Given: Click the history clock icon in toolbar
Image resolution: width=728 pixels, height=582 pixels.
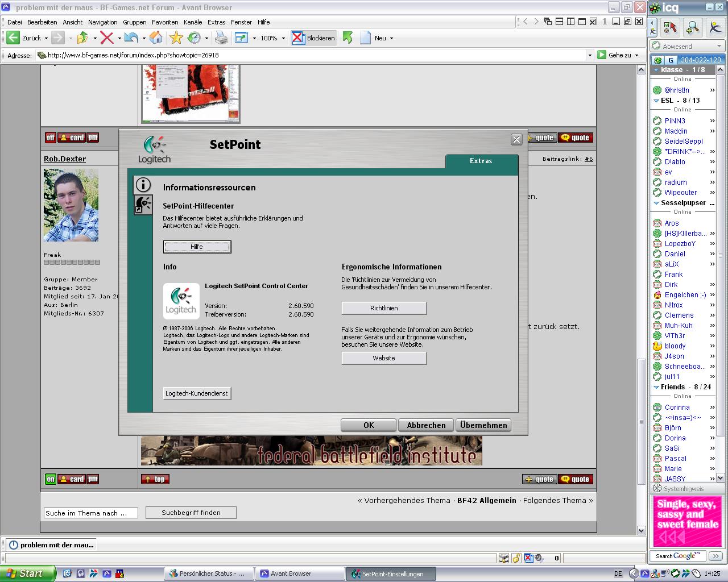Looking at the screenshot, I should pyautogui.click(x=195, y=38).
